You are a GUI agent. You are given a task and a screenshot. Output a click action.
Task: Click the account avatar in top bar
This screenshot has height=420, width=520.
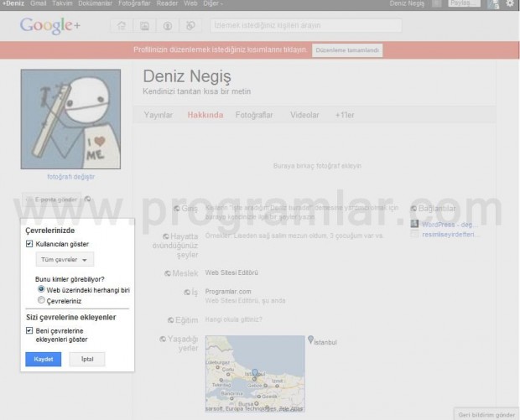point(493,4)
